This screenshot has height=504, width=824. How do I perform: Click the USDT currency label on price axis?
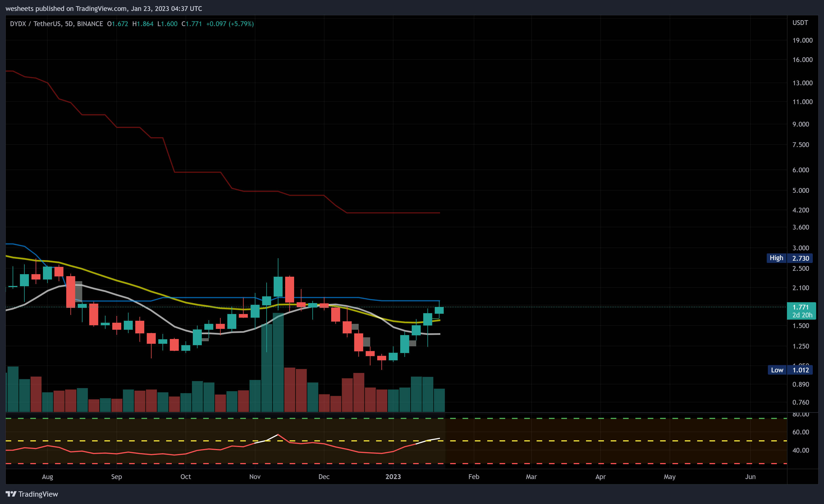[x=800, y=23]
